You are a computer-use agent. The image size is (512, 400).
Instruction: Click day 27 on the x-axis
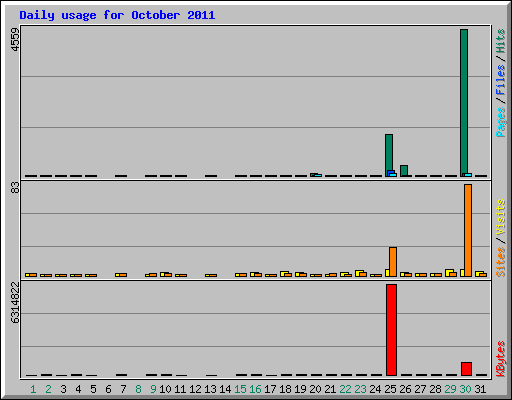(420, 389)
